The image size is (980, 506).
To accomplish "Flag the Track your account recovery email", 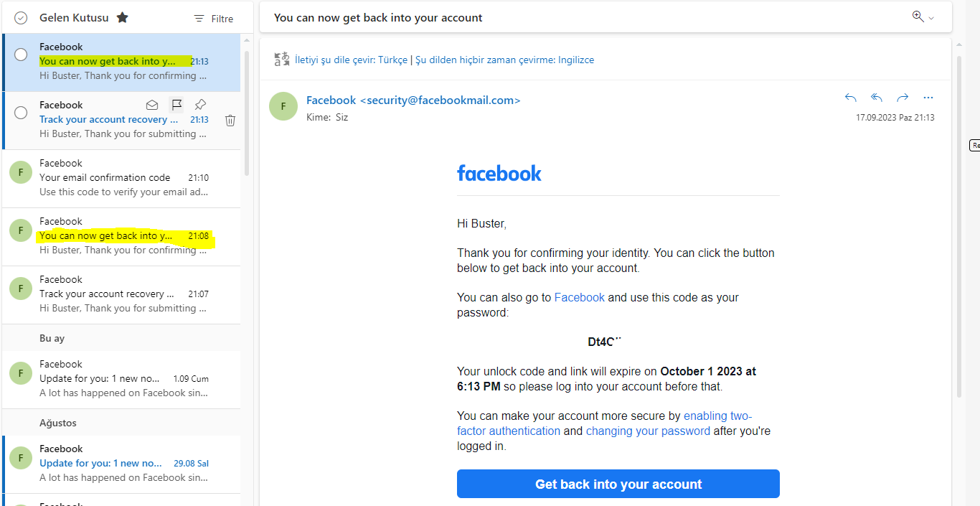I will pos(176,105).
